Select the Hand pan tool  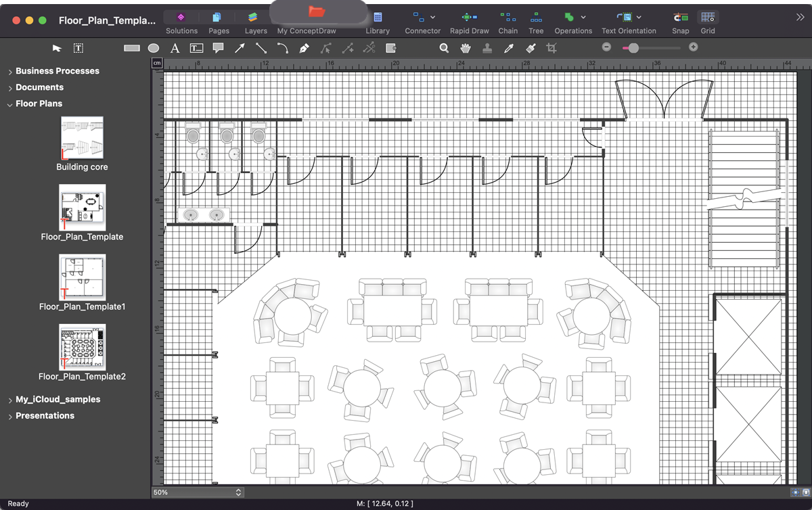point(466,48)
